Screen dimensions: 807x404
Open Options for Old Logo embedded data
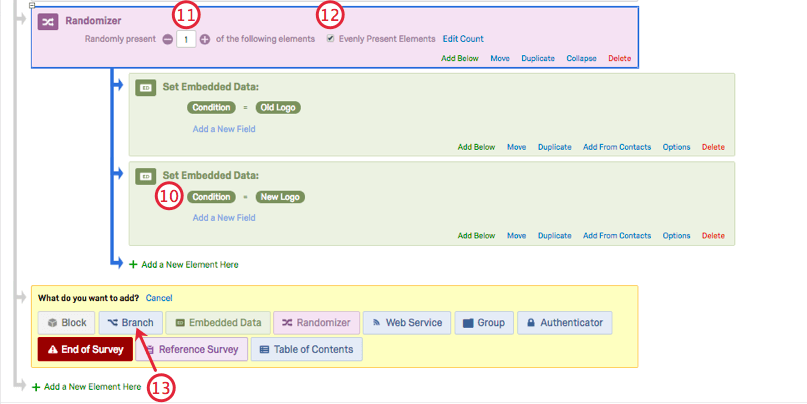[676, 147]
